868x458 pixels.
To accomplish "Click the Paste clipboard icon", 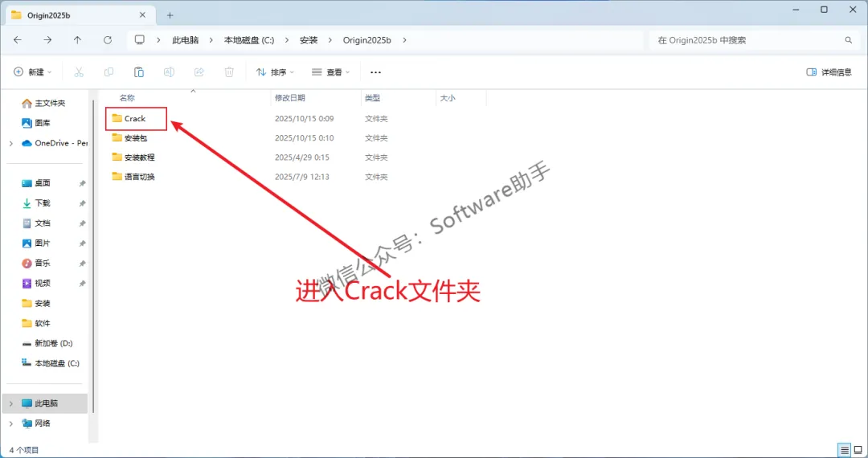I will click(x=139, y=72).
